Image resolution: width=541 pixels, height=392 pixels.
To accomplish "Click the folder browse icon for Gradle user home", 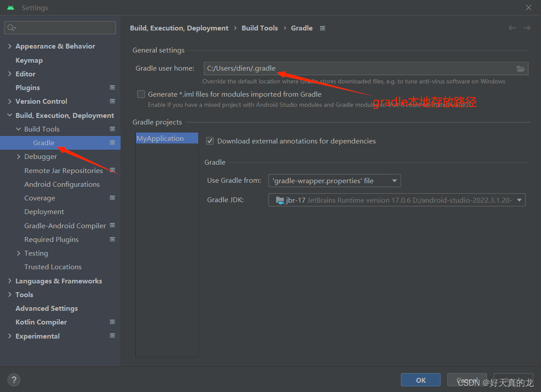I will coord(521,68).
